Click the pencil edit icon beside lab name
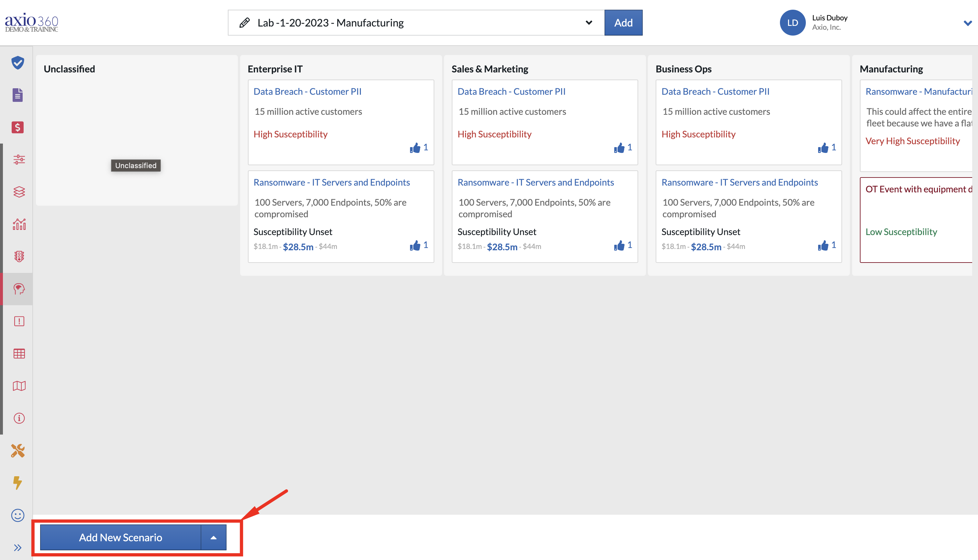The width and height of the screenshot is (978, 560). click(x=244, y=23)
